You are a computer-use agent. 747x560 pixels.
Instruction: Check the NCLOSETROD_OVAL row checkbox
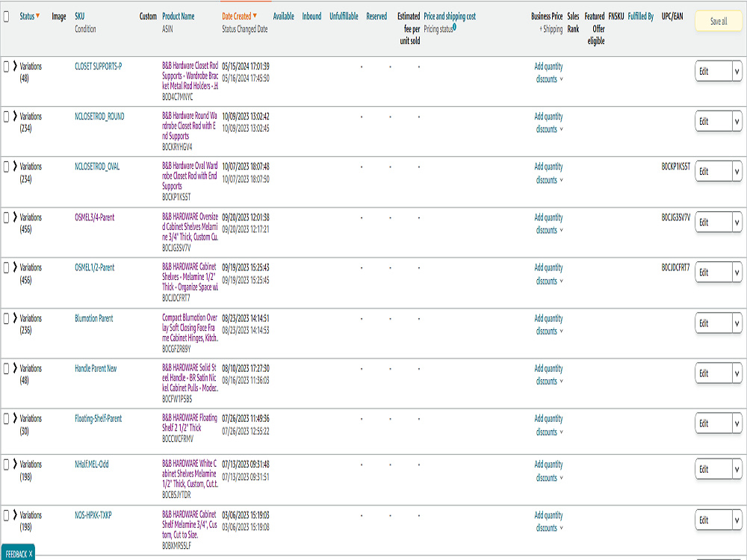click(x=6, y=167)
